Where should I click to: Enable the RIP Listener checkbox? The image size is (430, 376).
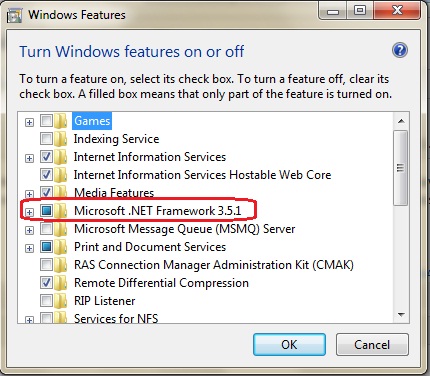coord(46,301)
